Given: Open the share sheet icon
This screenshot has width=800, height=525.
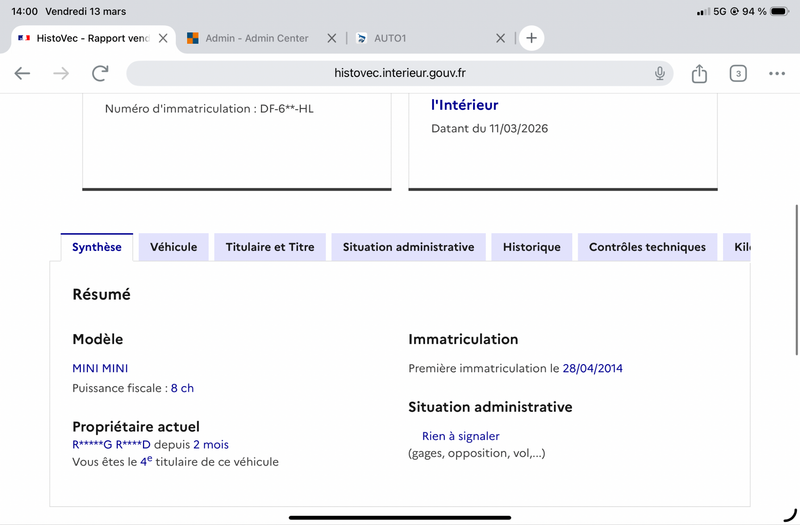Looking at the screenshot, I should click(699, 73).
